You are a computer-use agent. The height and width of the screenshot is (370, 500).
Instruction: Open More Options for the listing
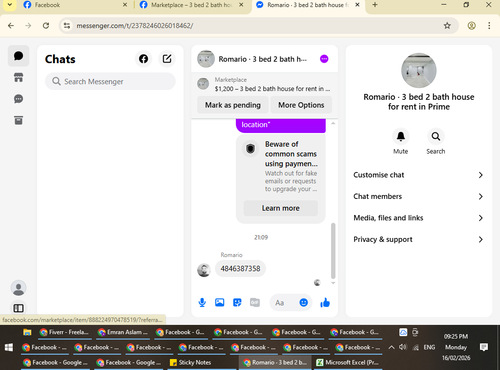point(301,105)
